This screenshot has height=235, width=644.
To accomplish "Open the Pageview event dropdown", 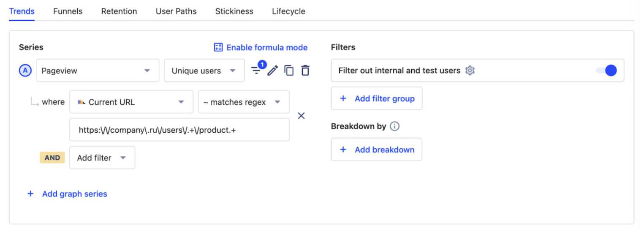I will point(98,71).
